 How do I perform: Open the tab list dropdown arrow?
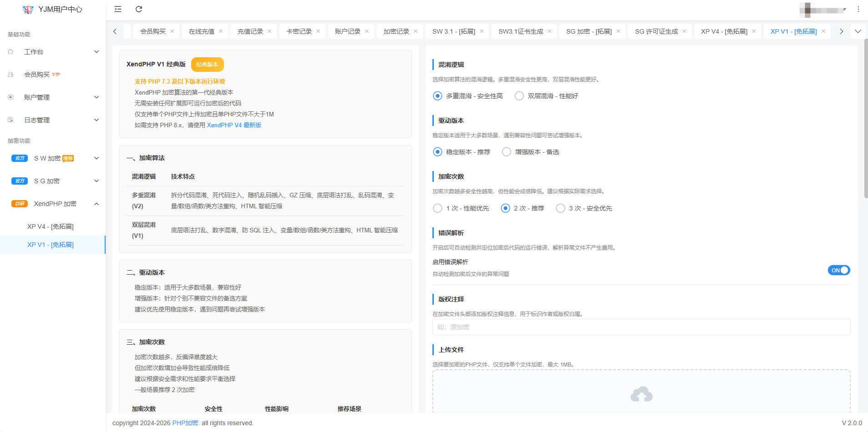coord(858,31)
